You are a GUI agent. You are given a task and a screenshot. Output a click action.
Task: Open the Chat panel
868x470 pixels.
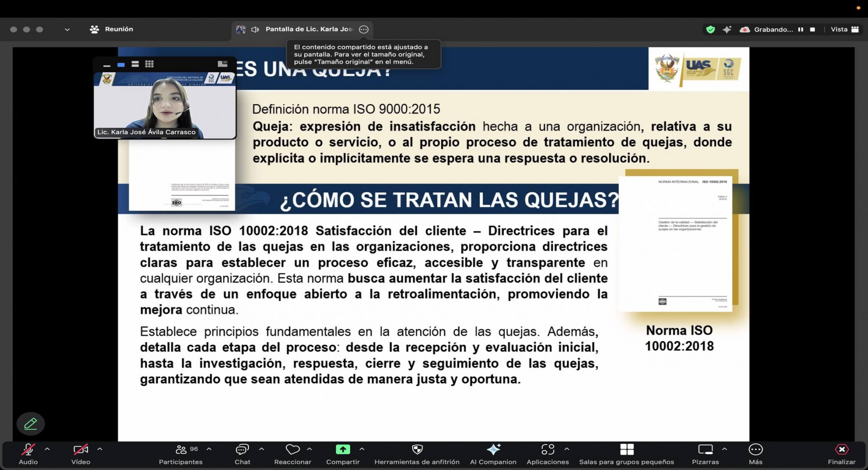242,454
